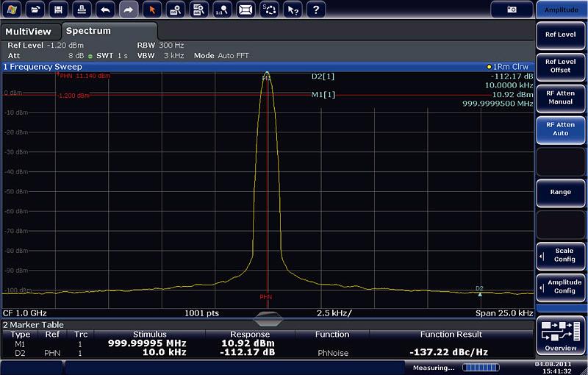Click the Save floppy disk icon
This screenshot has width=588, height=375.
tap(60, 10)
